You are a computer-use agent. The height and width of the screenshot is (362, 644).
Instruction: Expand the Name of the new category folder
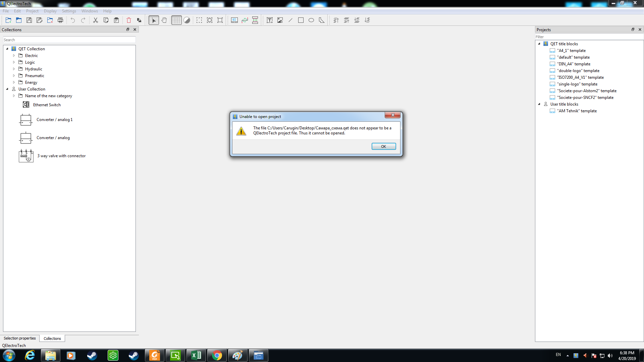14,96
